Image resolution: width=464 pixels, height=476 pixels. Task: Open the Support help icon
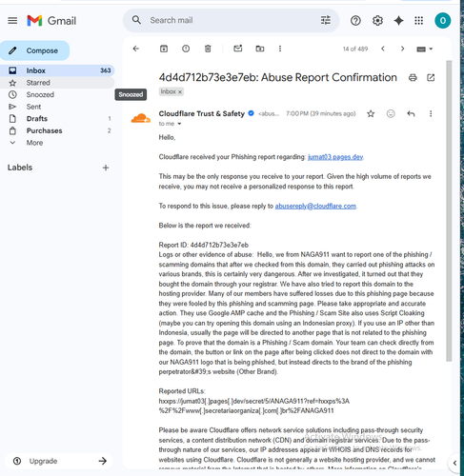pos(355,21)
